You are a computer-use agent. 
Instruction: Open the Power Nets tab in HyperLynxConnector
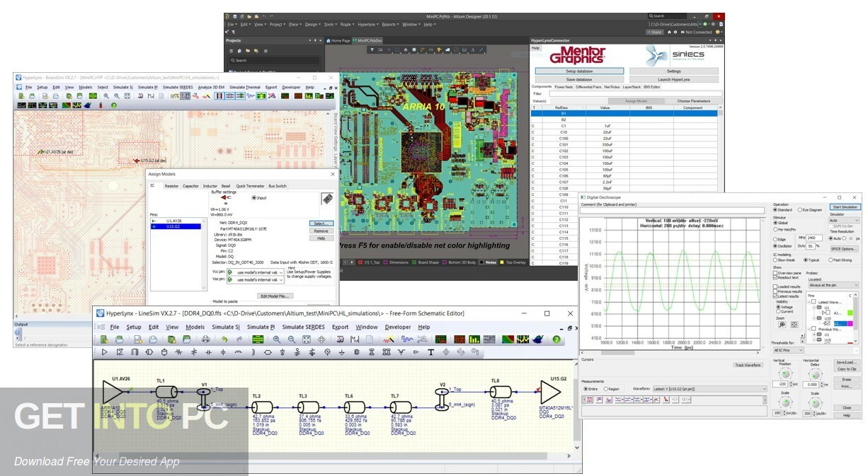click(x=564, y=86)
